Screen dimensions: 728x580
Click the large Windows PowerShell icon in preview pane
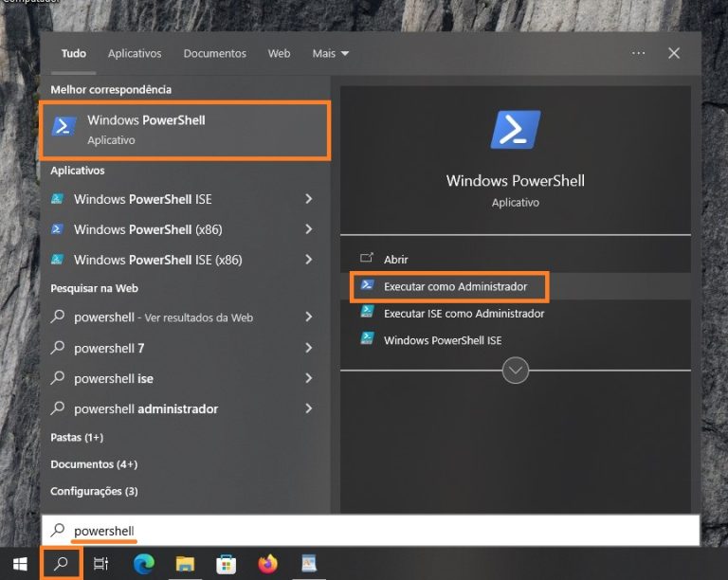(515, 130)
